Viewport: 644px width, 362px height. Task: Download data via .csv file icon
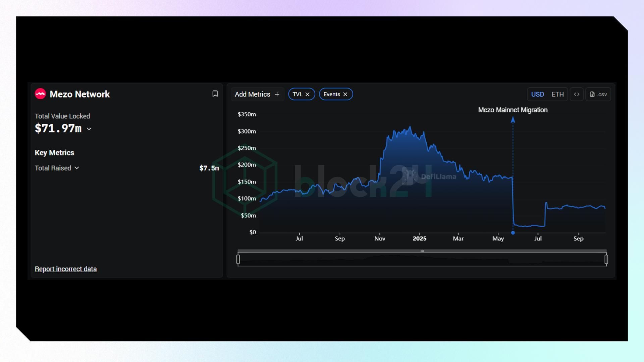click(598, 95)
